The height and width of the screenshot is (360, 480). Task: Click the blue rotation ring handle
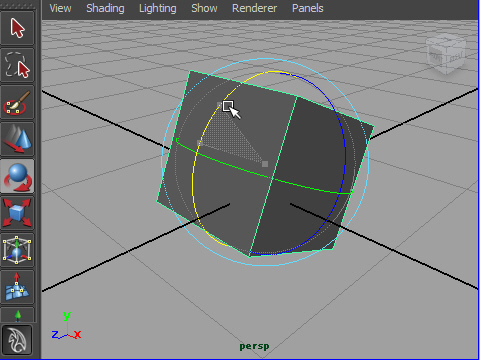[x=345, y=157]
